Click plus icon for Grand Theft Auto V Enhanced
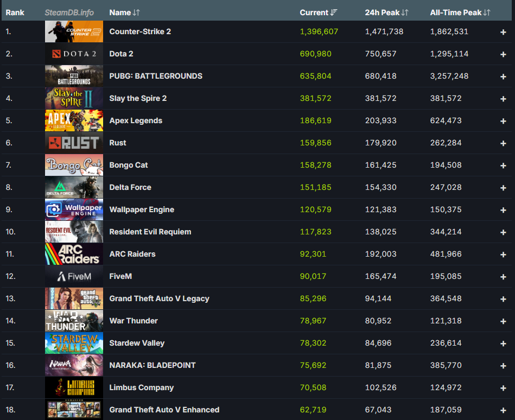 (x=503, y=410)
